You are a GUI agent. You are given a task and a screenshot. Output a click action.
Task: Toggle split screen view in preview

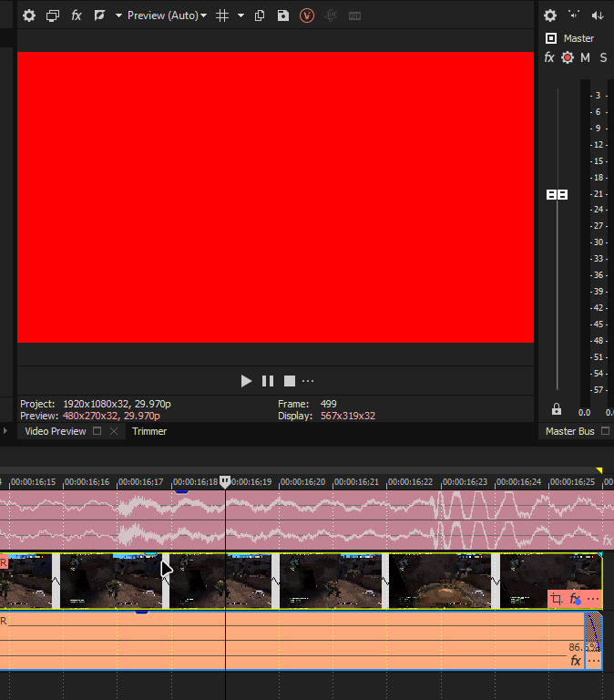coord(100,15)
